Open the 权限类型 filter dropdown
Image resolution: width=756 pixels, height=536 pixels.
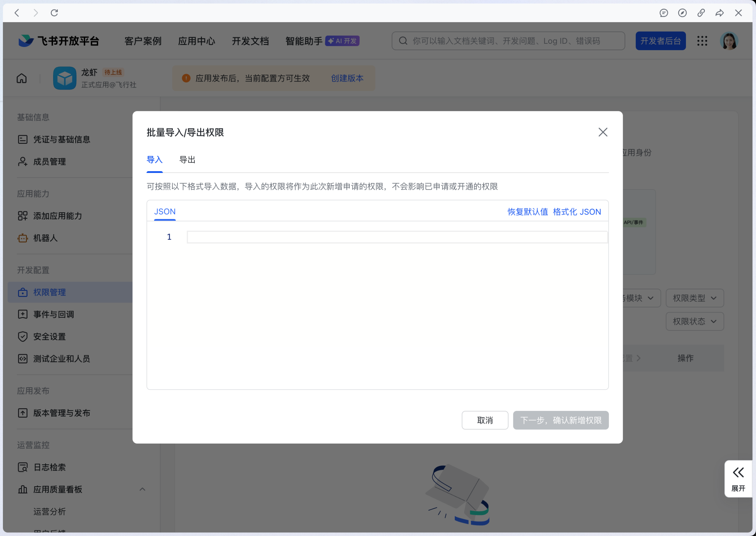tap(695, 298)
